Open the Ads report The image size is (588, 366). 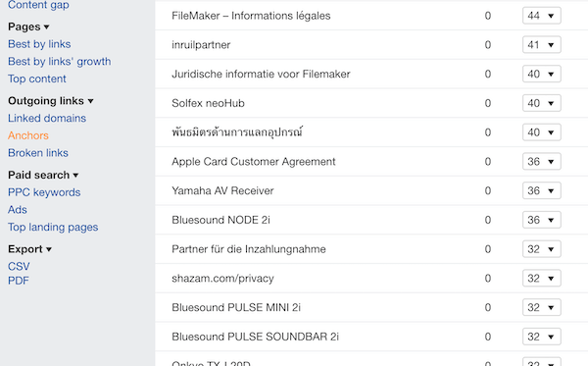pyautogui.click(x=18, y=209)
